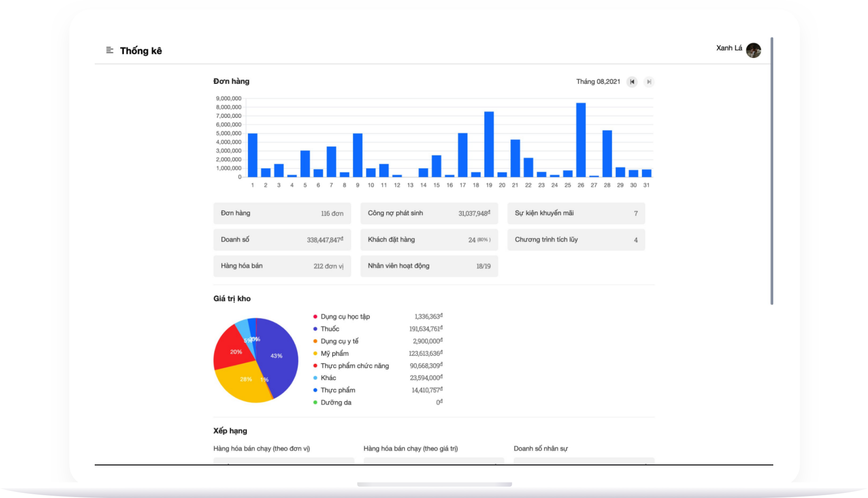Click the Thuốc legend color dot
868x498 pixels.
[x=315, y=329]
